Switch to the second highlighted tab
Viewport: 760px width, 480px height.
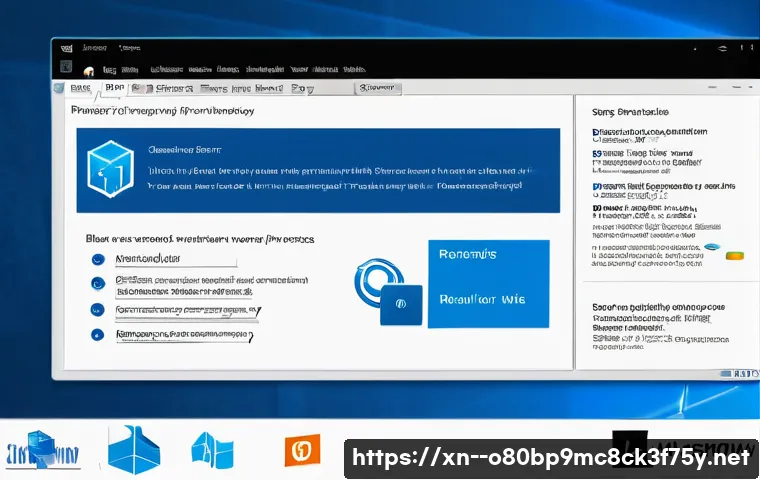coord(114,89)
